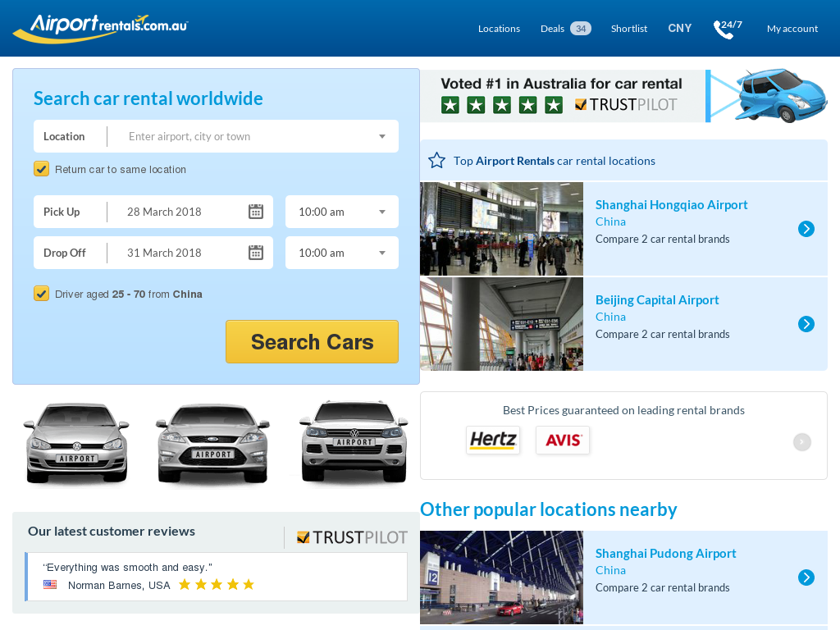Screen dimensions: 840x630
Task: Open Shanghai Hongqiao Airport link
Action: tap(671, 204)
